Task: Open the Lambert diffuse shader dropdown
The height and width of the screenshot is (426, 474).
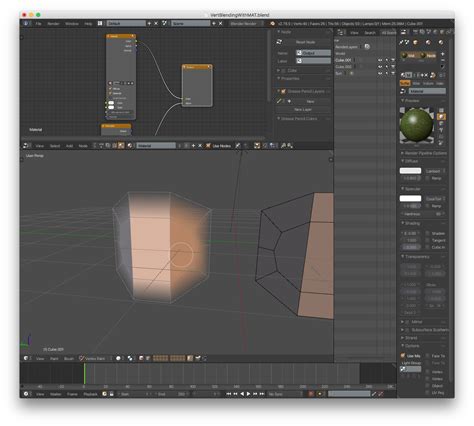Action: [x=435, y=171]
